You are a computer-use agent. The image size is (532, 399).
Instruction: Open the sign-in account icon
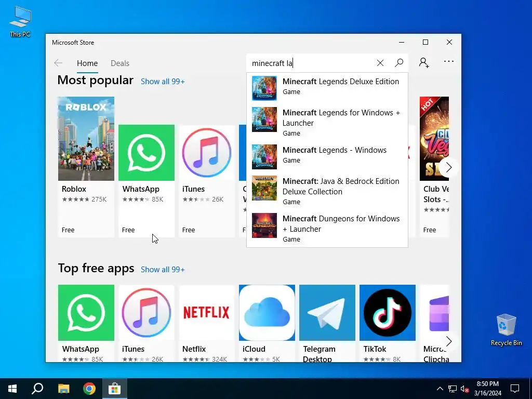[424, 63]
